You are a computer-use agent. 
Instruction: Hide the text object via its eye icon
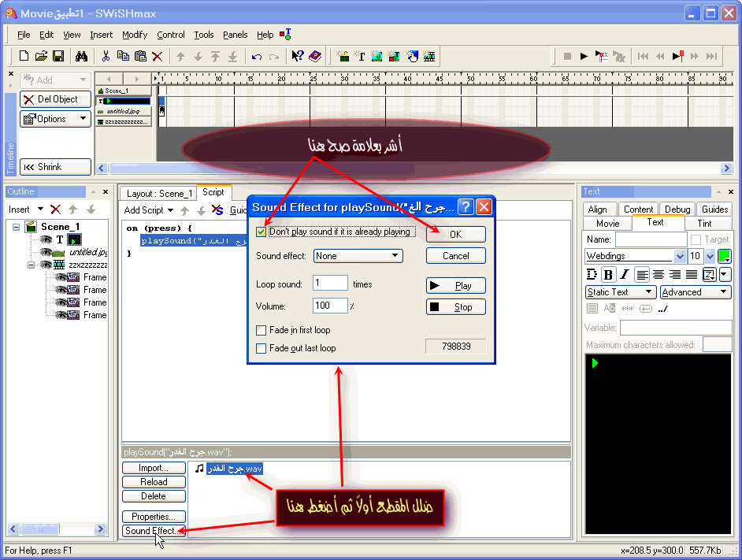click(x=46, y=239)
